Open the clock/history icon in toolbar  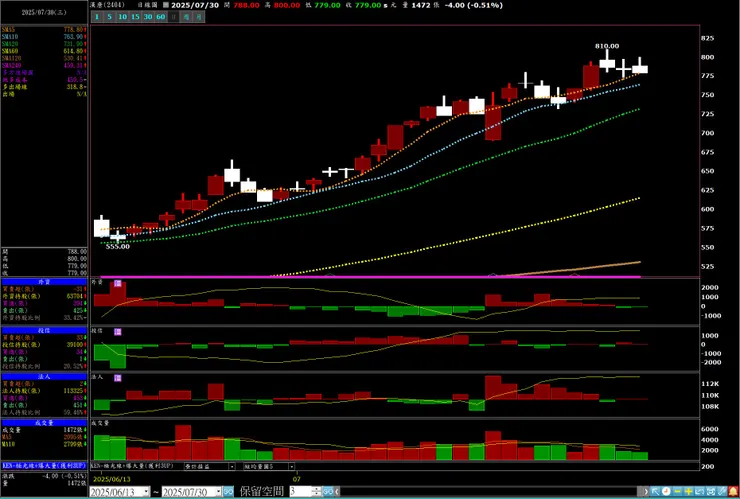point(666,491)
